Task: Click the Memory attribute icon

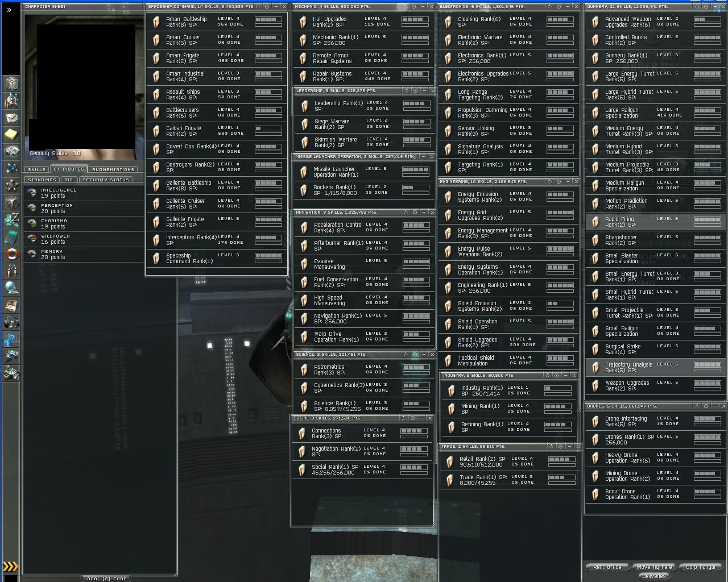Action: point(32,254)
